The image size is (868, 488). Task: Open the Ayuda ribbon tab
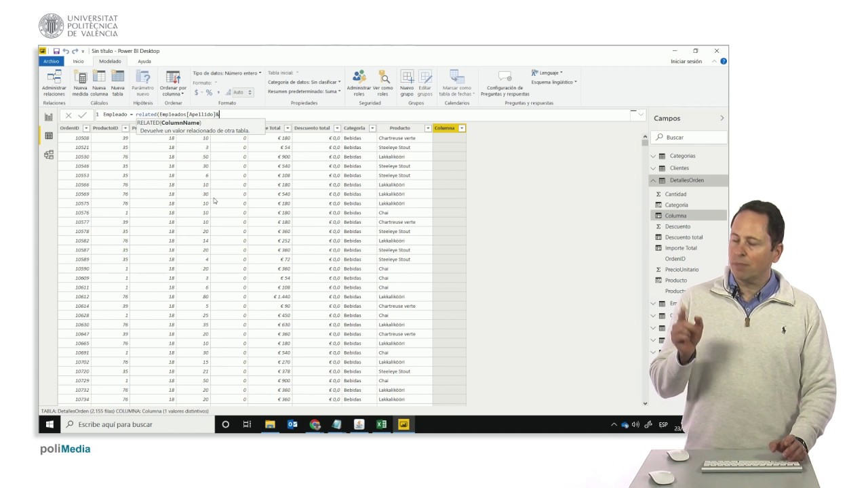tap(144, 61)
